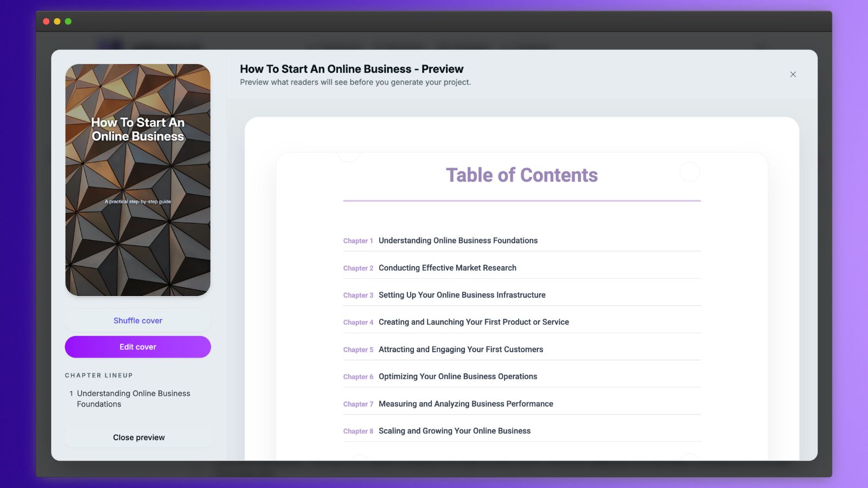Screen dimensions: 868x488
Task: Open Chapter 4 Creating and Launching Your First Product
Action: (474, 322)
